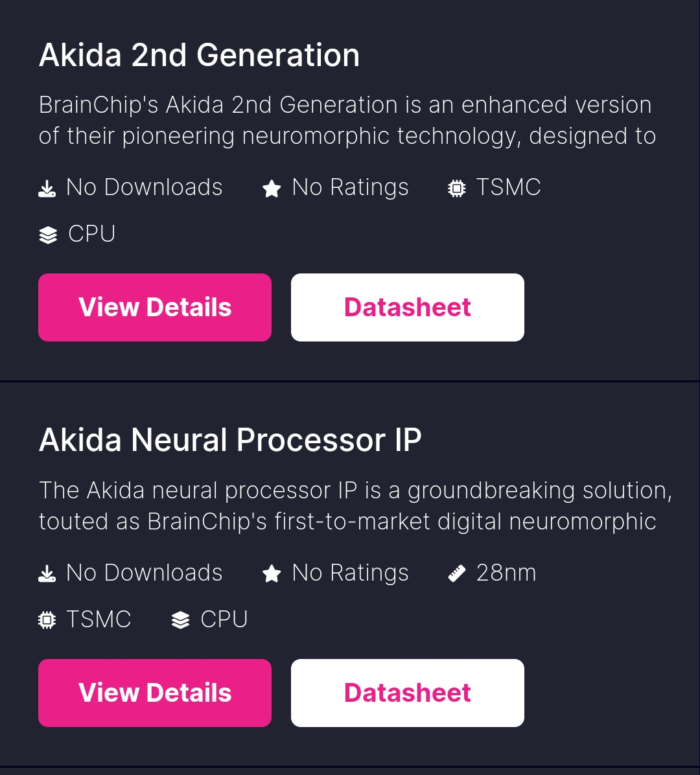The image size is (700, 775).
Task: Click the download icon under Akida 2nd Generation
Action: [x=47, y=189]
